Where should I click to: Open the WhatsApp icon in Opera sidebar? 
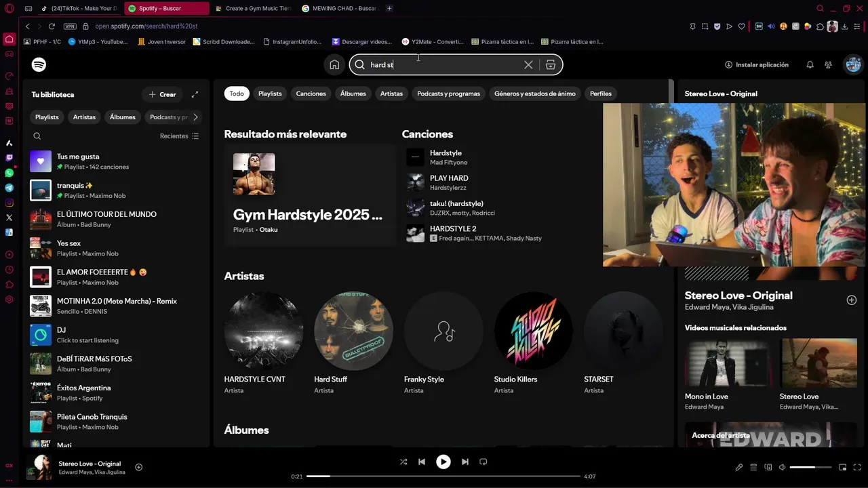point(9,173)
